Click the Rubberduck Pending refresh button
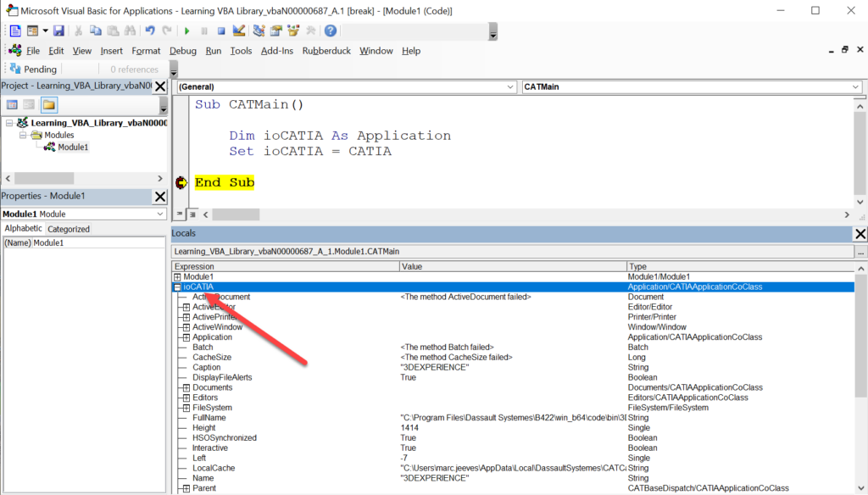 (x=33, y=70)
